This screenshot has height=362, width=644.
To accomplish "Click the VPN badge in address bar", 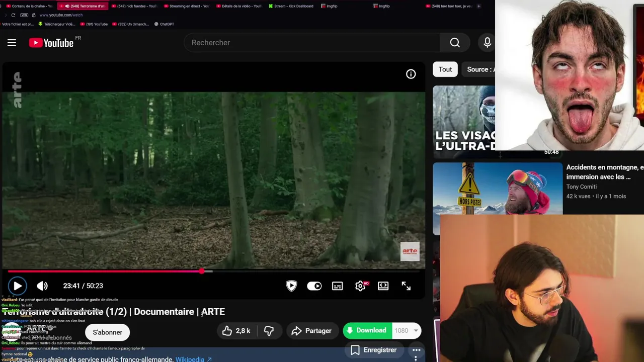I will click(24, 15).
